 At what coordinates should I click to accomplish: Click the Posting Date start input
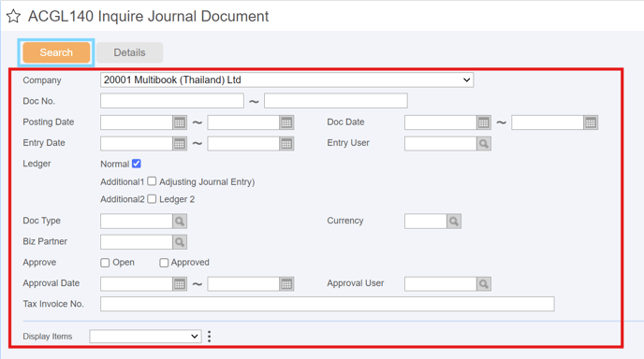coord(137,122)
